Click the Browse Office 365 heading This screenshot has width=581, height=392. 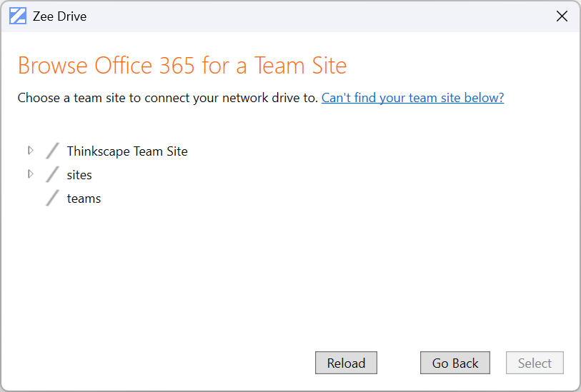(x=182, y=66)
